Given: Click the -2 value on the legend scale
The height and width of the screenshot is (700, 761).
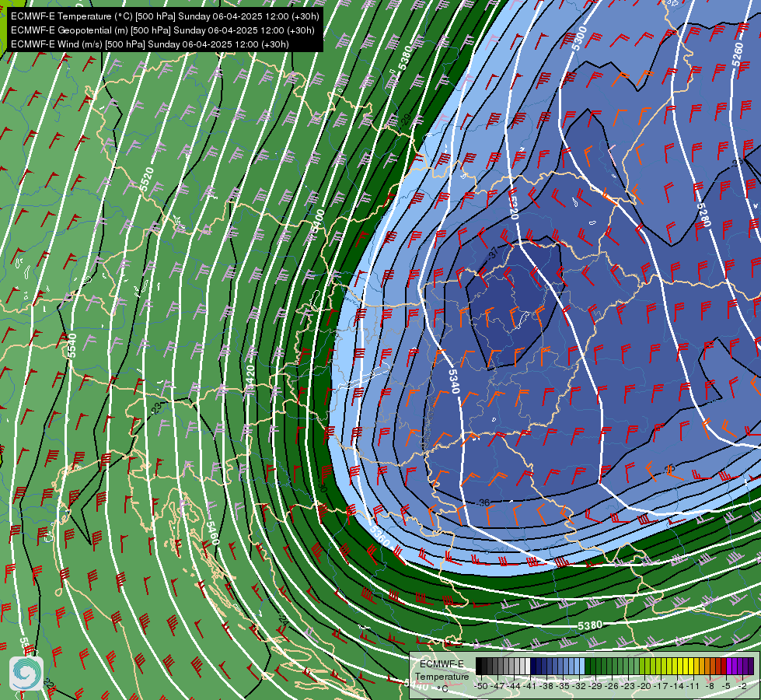Looking at the screenshot, I should [742, 686].
